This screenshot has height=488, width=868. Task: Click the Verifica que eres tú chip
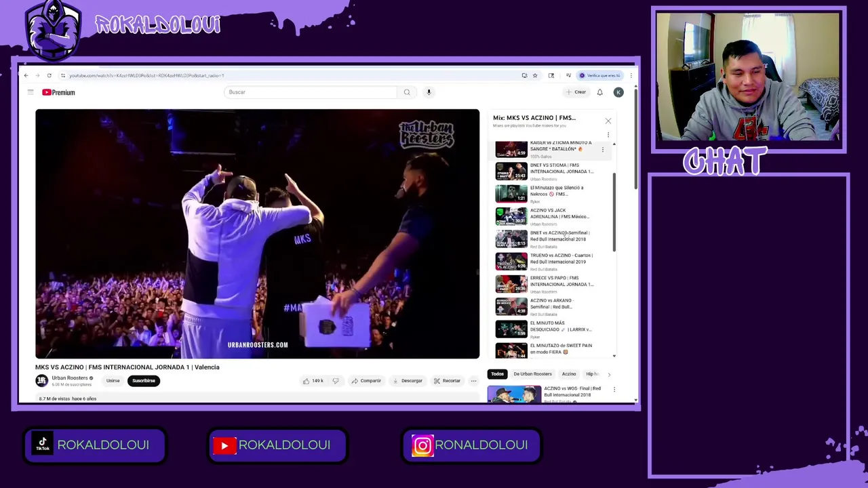tap(599, 75)
